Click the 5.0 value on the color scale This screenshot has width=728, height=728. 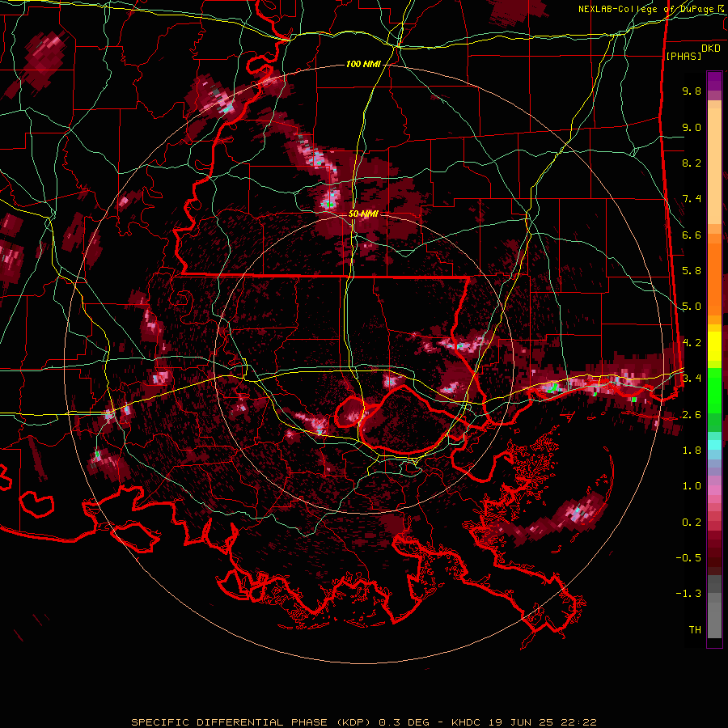[692, 307]
